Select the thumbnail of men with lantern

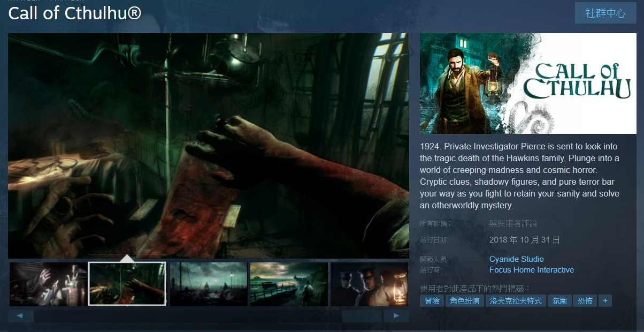click(369, 284)
